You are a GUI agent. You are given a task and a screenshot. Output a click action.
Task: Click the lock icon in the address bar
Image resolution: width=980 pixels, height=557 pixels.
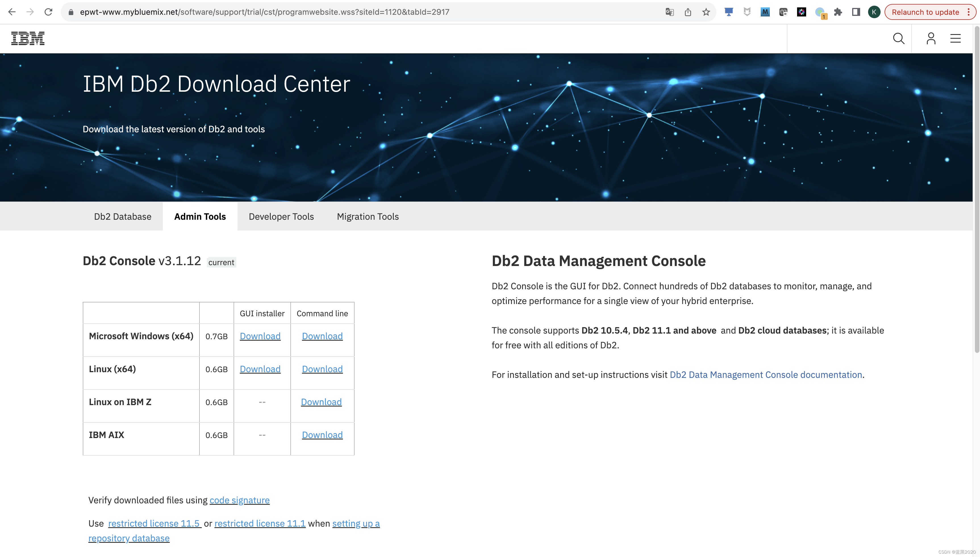[x=71, y=12]
